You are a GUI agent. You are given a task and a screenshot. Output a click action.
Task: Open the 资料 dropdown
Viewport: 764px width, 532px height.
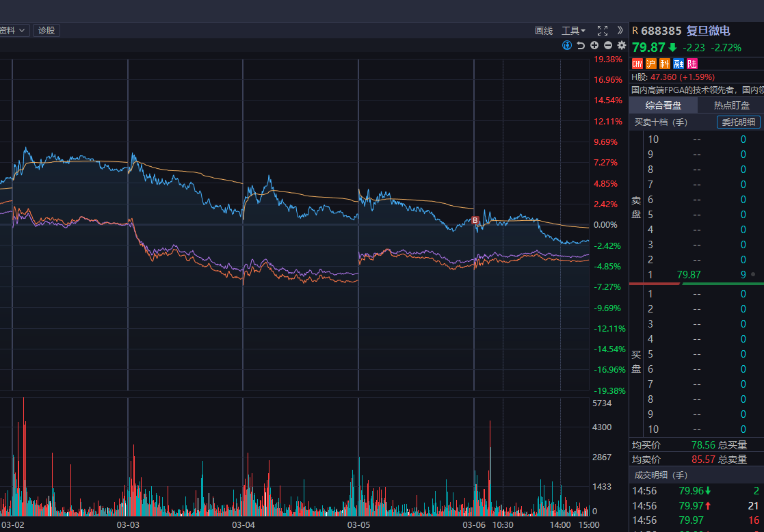[x=14, y=30]
